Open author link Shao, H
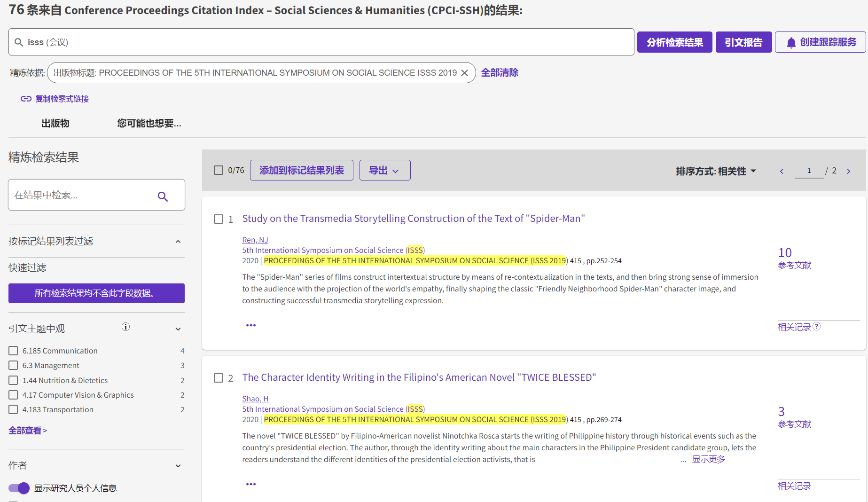This screenshot has width=868, height=502. (255, 399)
